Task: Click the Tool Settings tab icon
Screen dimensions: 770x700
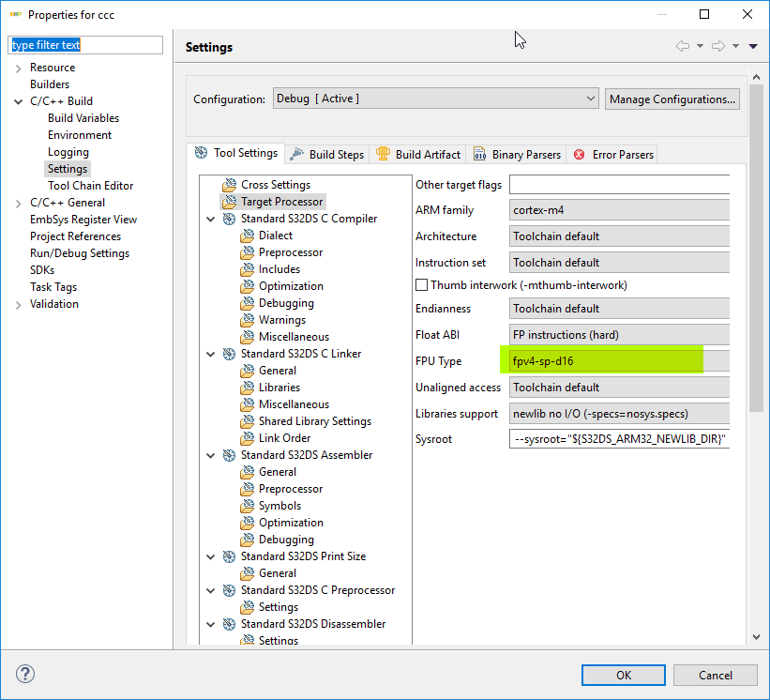Action: click(x=201, y=153)
